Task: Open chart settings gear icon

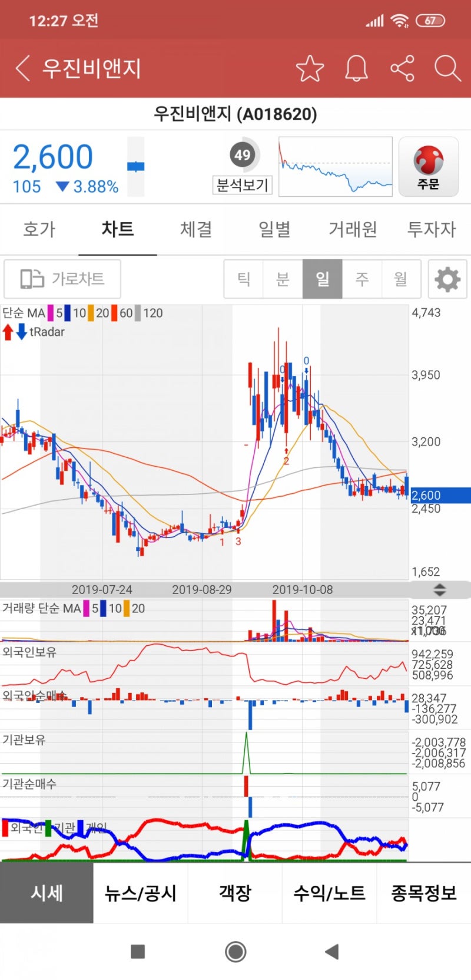Action: click(447, 279)
